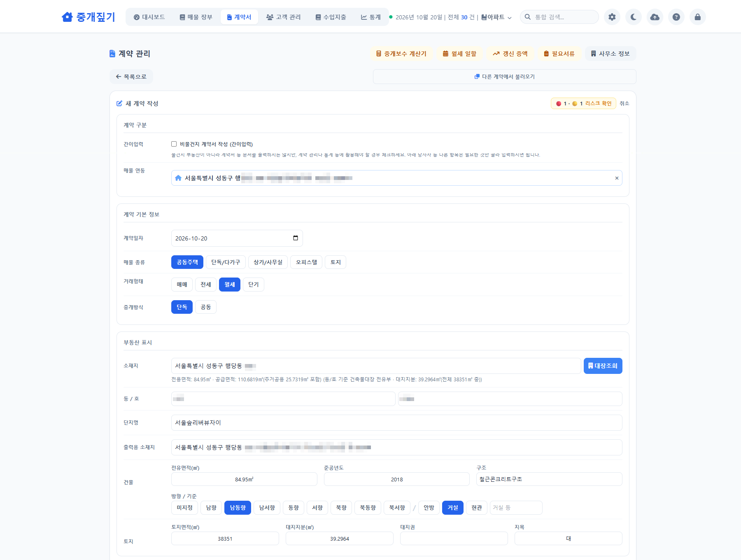Screen dimensions: 741x560
Task: Click the search magnifier icon
Action: [x=528, y=17]
